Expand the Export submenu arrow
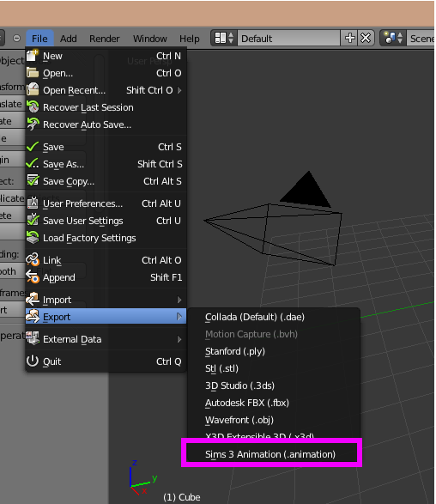This screenshot has height=504, width=436. (x=179, y=317)
